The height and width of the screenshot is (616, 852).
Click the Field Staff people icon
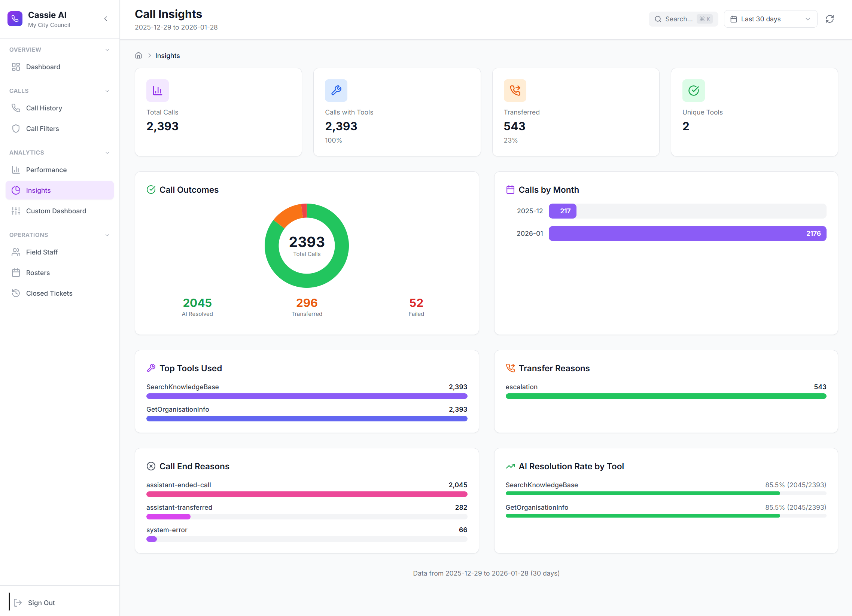coord(16,252)
